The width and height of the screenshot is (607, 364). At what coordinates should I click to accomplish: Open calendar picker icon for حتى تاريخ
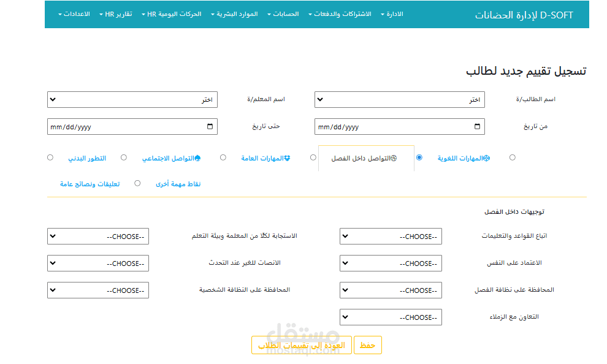[210, 126]
